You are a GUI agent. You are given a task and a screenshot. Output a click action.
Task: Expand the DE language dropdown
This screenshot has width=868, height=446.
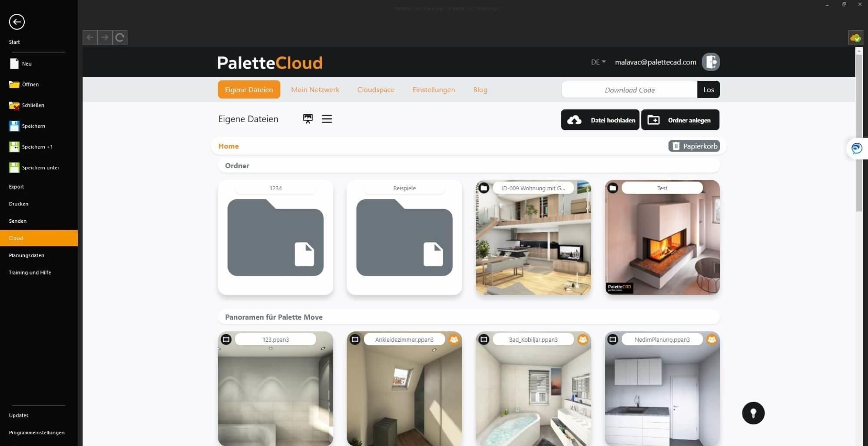click(x=598, y=62)
